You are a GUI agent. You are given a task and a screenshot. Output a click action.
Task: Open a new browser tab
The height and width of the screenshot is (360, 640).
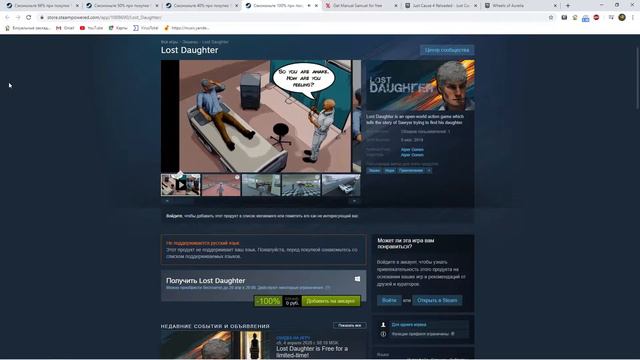(568, 6)
